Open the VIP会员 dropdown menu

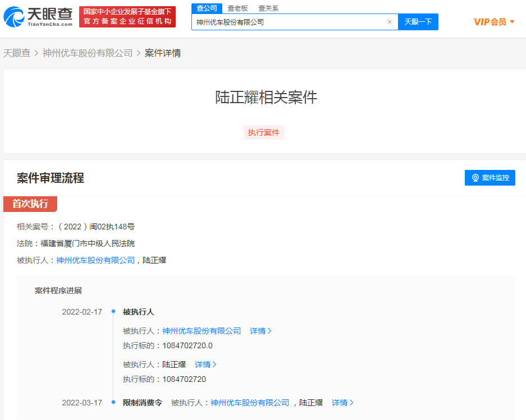(x=494, y=22)
